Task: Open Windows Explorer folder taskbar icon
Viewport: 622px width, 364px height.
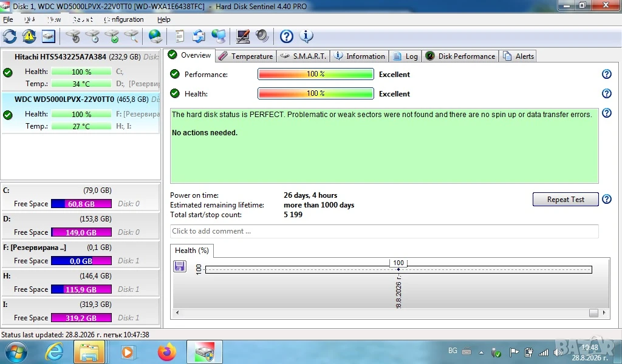Action: pos(89,352)
